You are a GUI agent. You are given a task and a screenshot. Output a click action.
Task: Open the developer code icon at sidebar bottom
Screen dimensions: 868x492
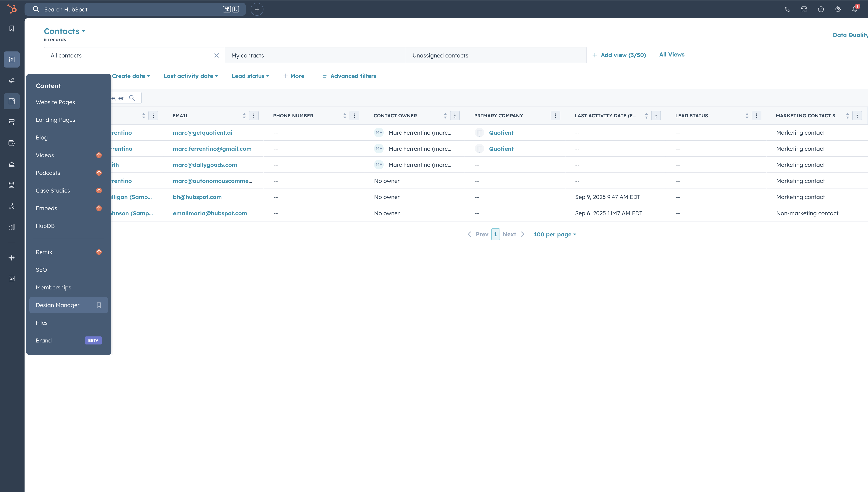(11, 278)
